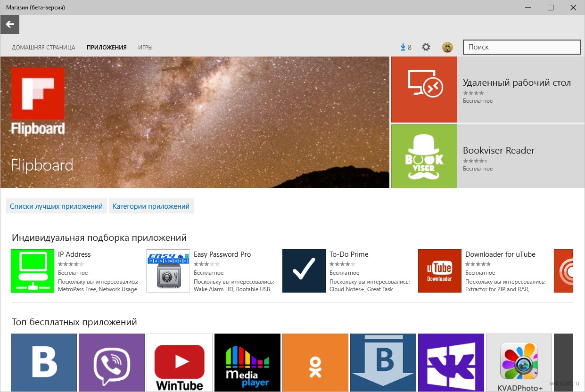Image resolution: width=585 pixels, height=392 pixels.
Task: Switch to the Игры tab
Action: pos(145,48)
